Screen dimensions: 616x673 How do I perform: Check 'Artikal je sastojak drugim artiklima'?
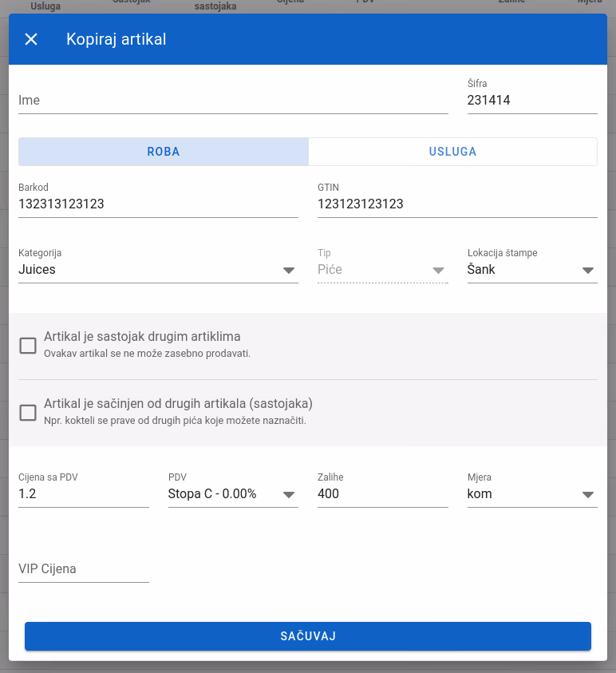pyautogui.click(x=28, y=346)
